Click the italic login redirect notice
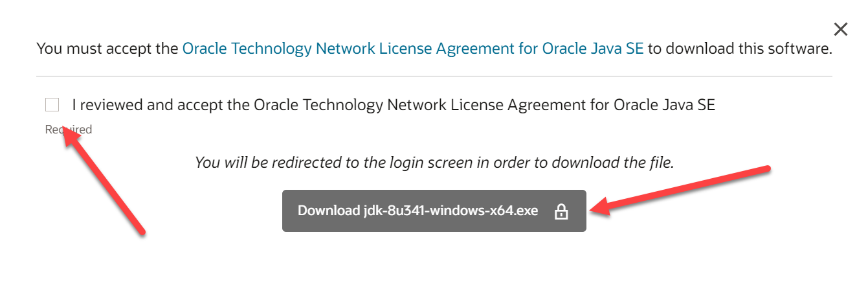Image resolution: width=868 pixels, height=287 pixels. tap(434, 163)
